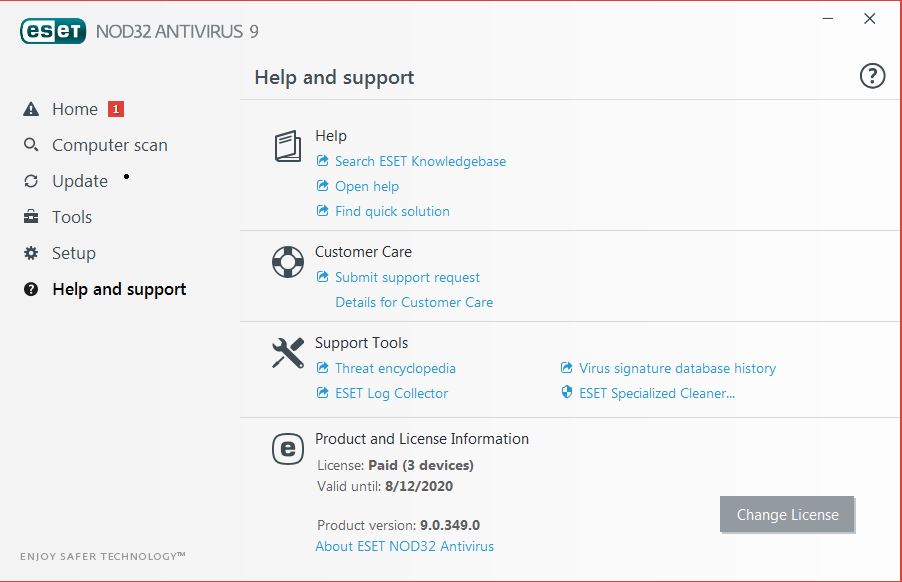
Task: Click the 'Product and License Information' heading
Action: pos(422,439)
